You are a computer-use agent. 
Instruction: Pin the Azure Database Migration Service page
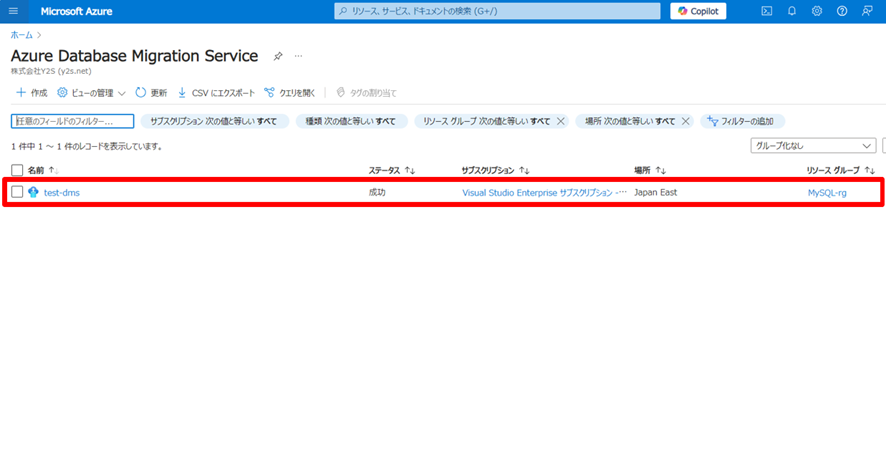tap(278, 57)
